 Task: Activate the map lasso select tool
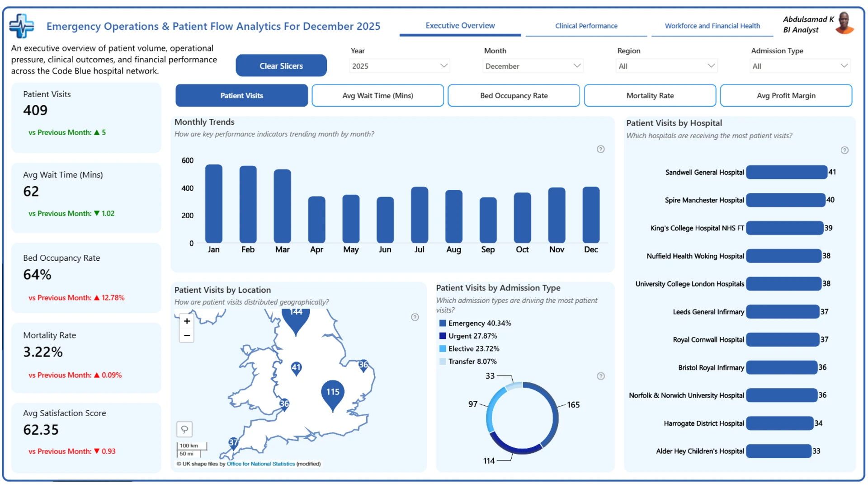184,429
